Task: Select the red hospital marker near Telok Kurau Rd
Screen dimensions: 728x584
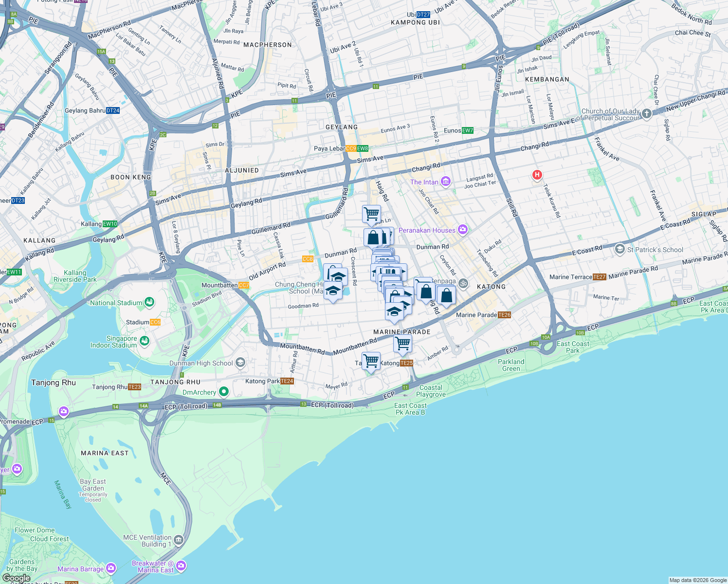Action: click(537, 175)
